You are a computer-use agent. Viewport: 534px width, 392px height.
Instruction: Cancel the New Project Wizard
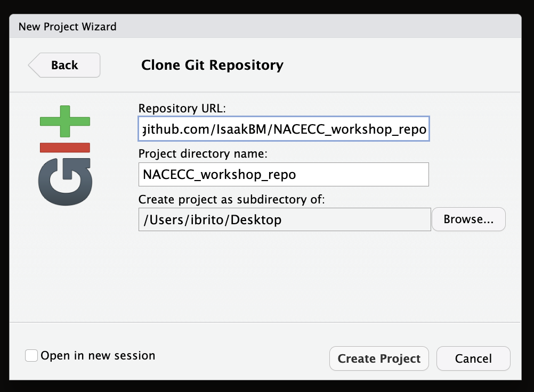(473, 358)
